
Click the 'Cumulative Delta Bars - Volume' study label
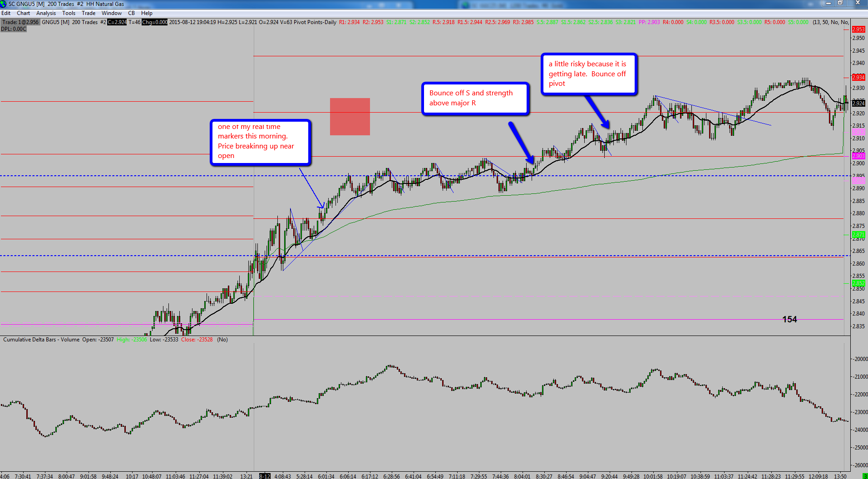coord(41,340)
